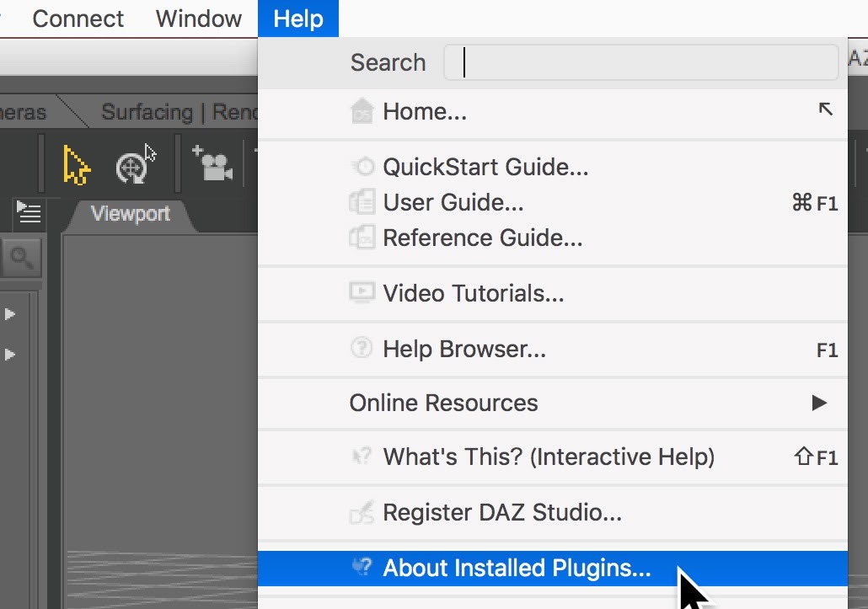Image resolution: width=868 pixels, height=609 pixels.
Task: Open the QuickStart Guide... entry
Action: tap(485, 167)
